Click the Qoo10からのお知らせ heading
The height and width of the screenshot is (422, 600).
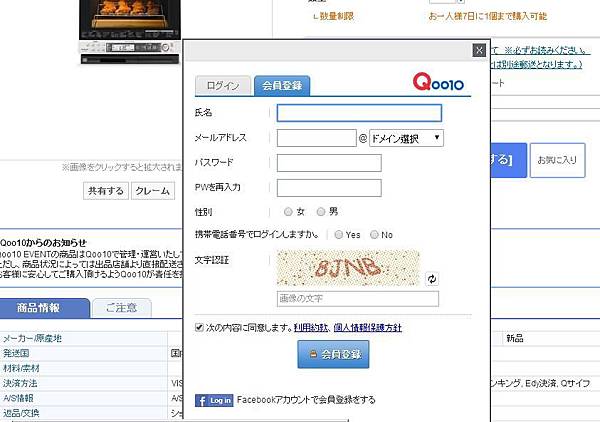pos(43,243)
